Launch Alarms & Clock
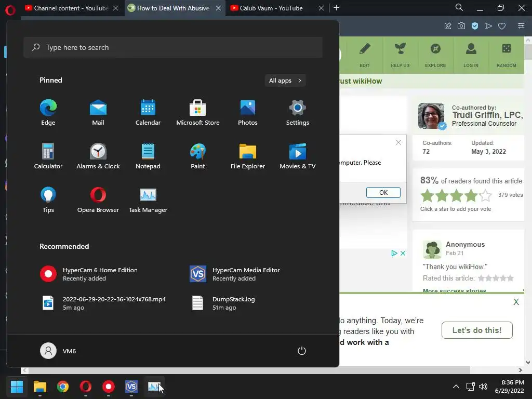 (x=98, y=156)
